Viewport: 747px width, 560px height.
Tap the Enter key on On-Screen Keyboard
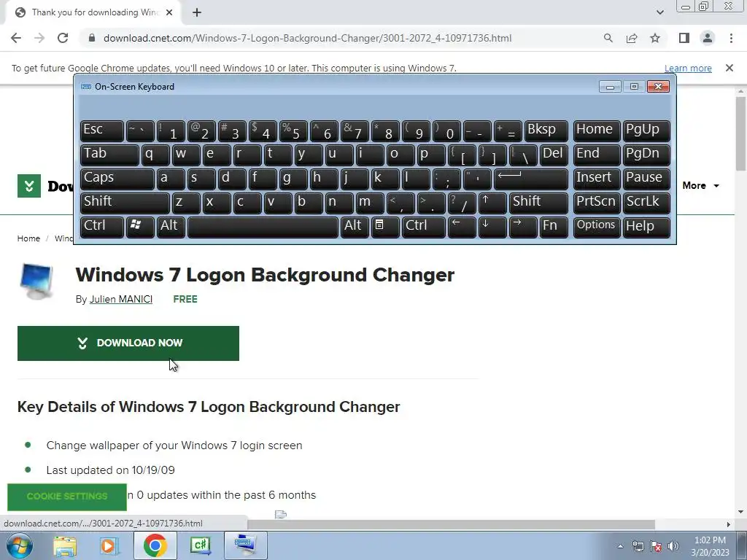click(x=531, y=179)
